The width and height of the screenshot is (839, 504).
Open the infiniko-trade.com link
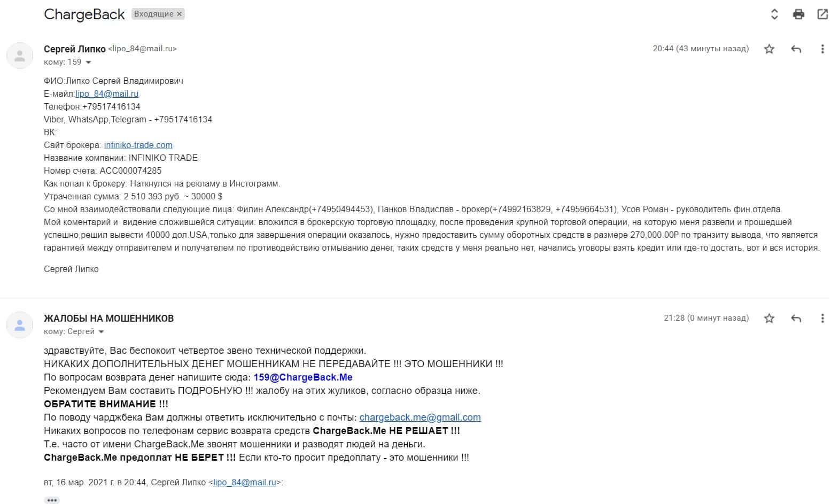(138, 145)
